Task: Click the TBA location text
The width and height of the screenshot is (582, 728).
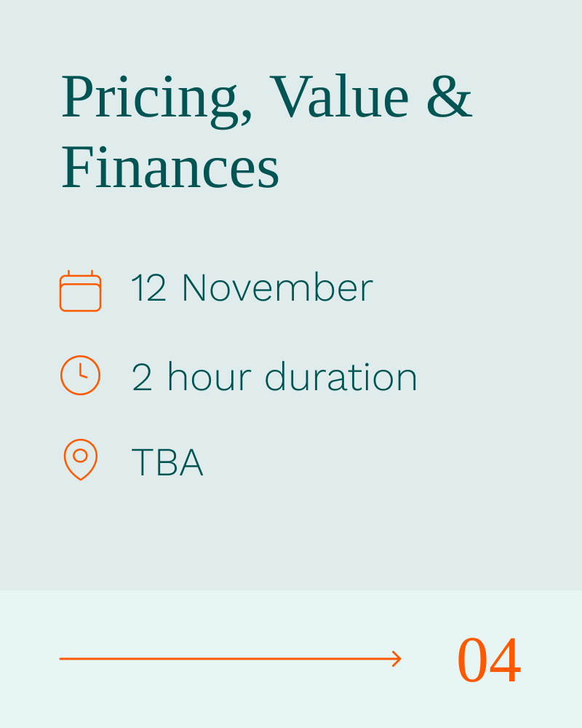Action: (167, 462)
